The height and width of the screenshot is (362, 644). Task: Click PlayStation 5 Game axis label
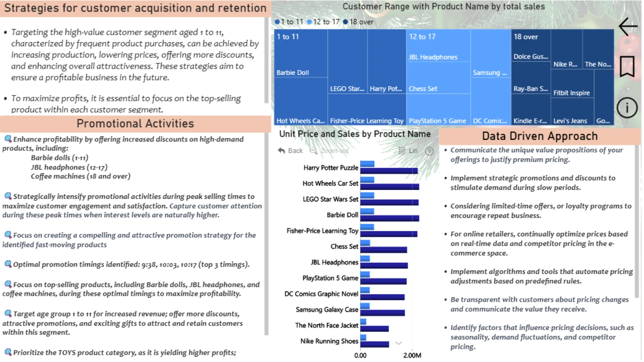coord(330,278)
